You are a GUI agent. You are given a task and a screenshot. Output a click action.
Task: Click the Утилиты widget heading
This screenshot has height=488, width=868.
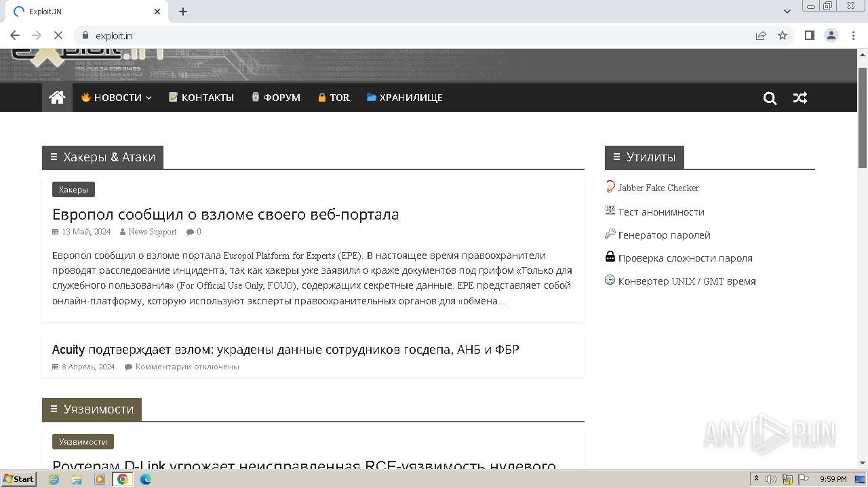[x=644, y=157]
